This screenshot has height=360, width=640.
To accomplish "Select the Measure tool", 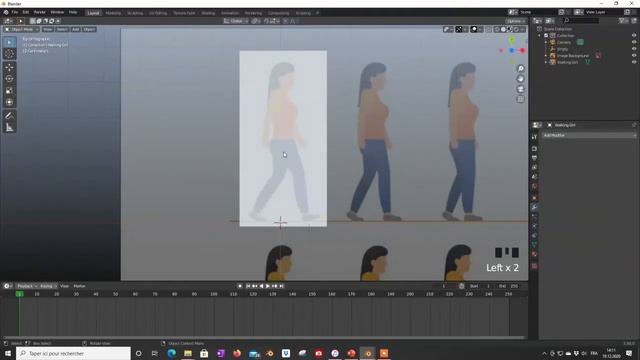I will coord(9,128).
